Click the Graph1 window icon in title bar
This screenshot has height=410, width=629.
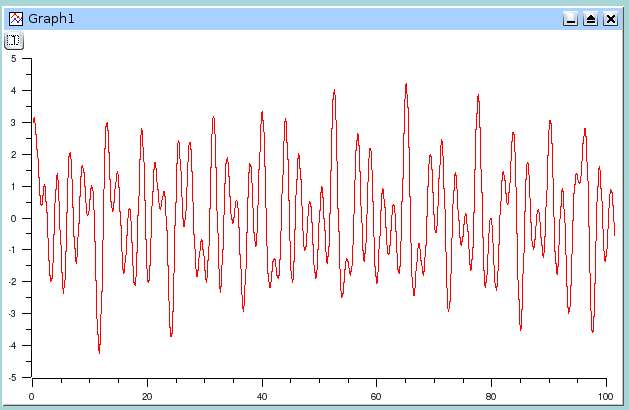click(14, 19)
